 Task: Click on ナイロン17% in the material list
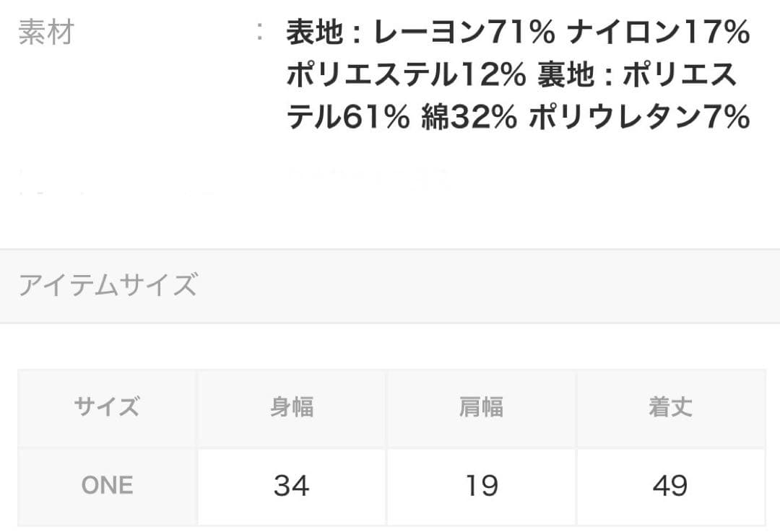[659, 33]
